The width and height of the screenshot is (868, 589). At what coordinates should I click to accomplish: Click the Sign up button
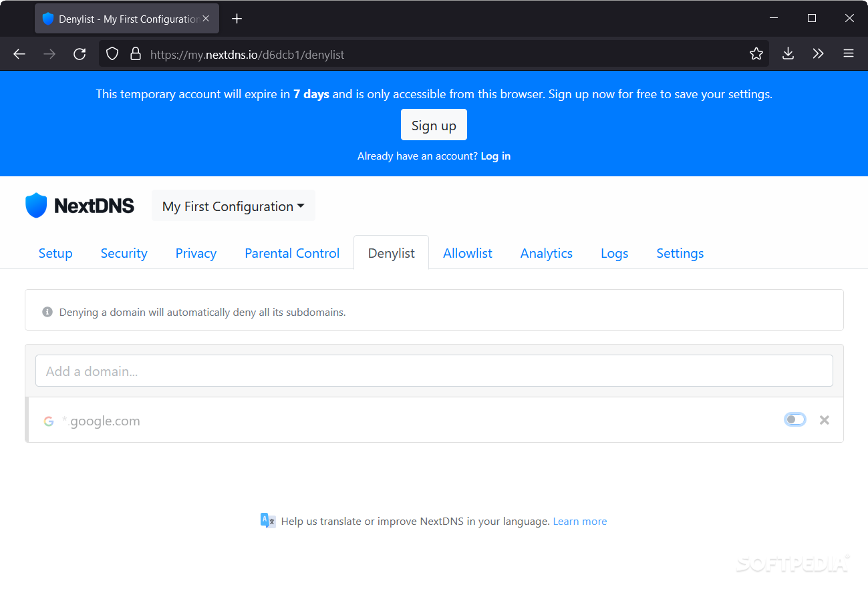coord(434,125)
